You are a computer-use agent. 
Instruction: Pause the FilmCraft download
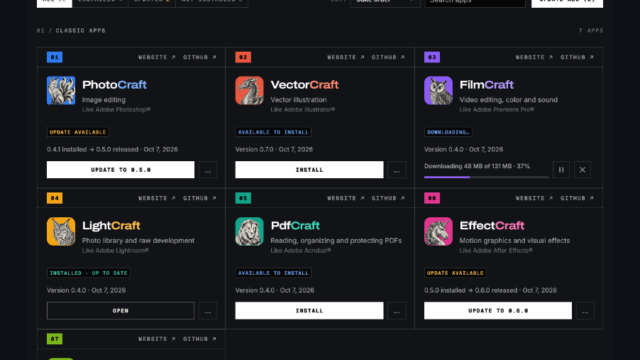[x=561, y=170]
